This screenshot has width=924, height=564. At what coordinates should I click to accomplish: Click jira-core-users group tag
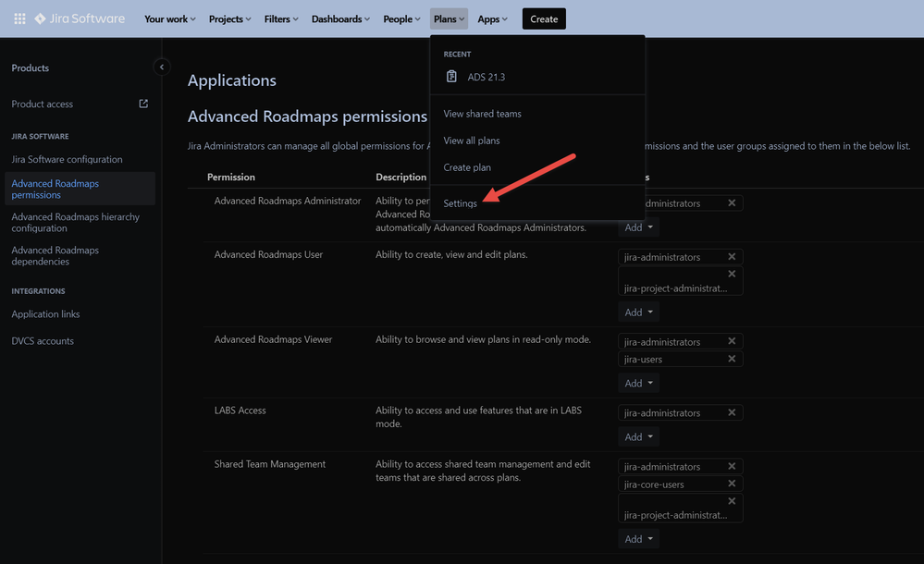[x=654, y=484]
